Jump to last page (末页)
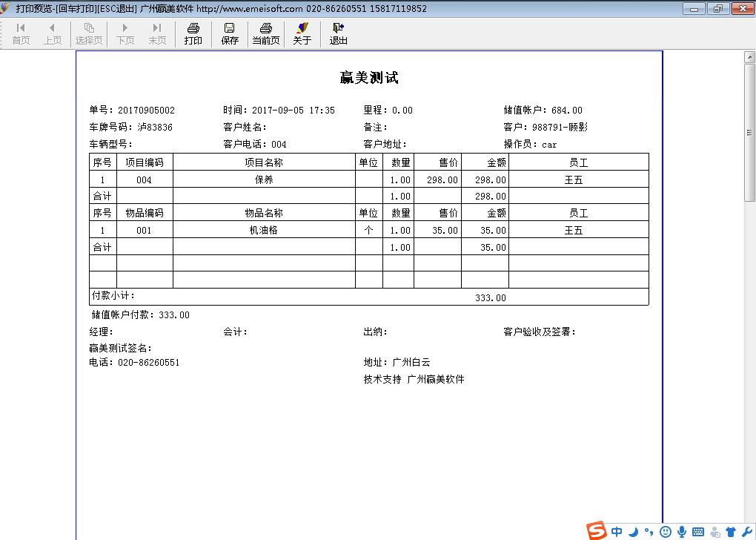The image size is (756, 540). (x=157, y=33)
